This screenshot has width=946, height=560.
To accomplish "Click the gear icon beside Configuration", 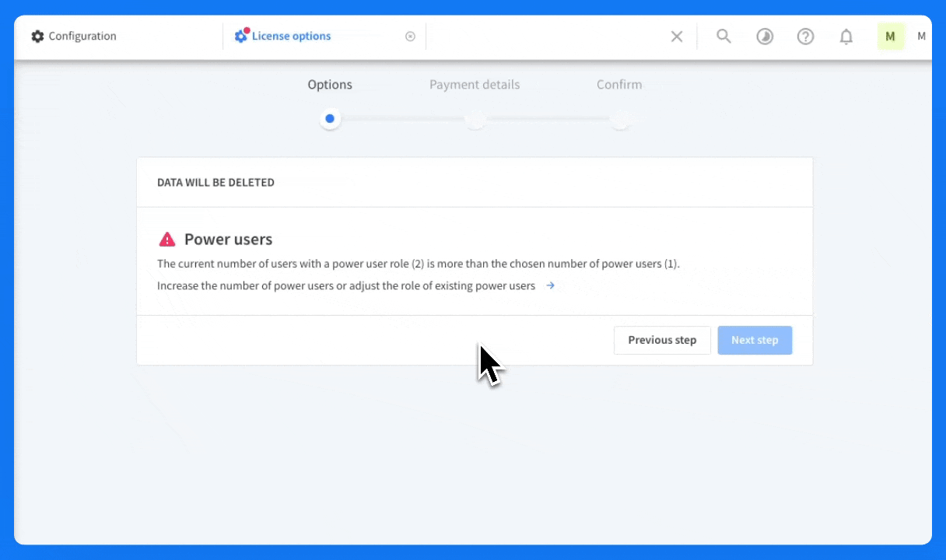I will click(37, 37).
